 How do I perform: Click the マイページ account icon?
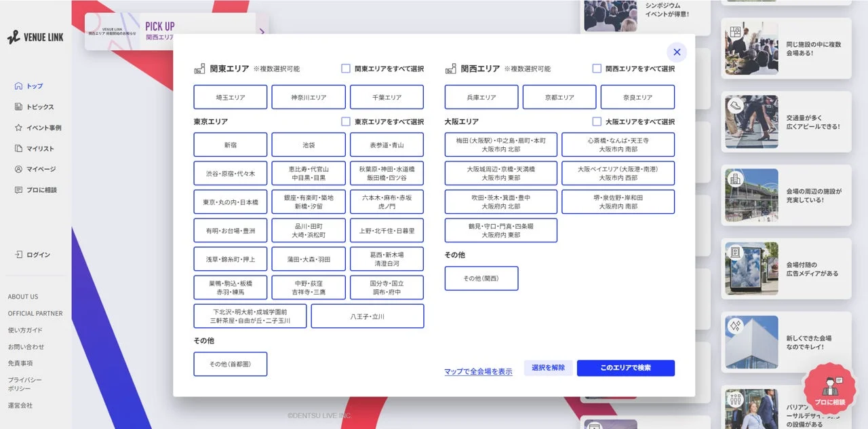click(x=18, y=169)
